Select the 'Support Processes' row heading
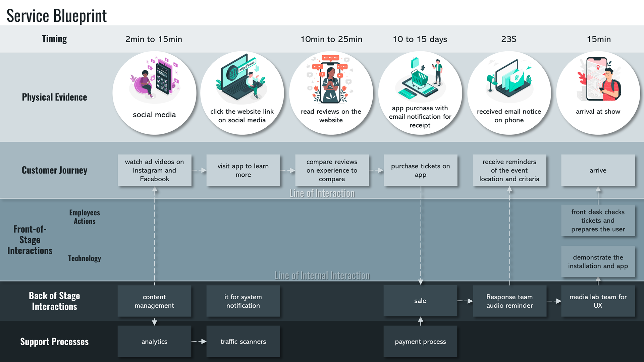This screenshot has width=644, height=362. pos(54,342)
